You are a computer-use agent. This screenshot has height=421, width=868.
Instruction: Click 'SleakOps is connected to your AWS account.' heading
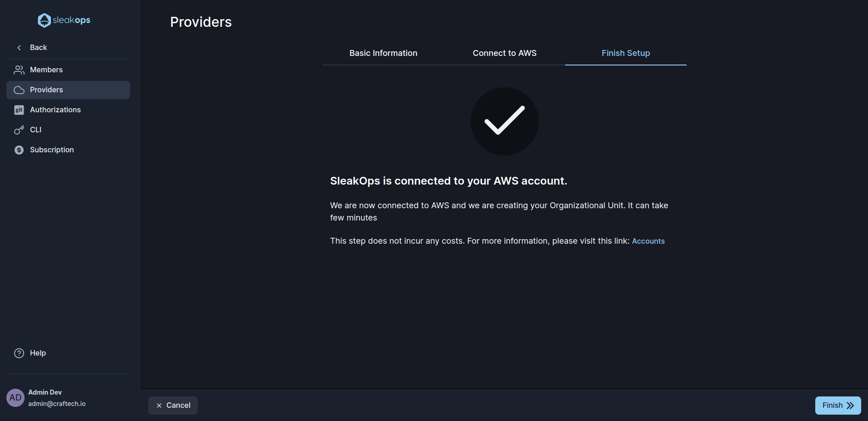(449, 181)
